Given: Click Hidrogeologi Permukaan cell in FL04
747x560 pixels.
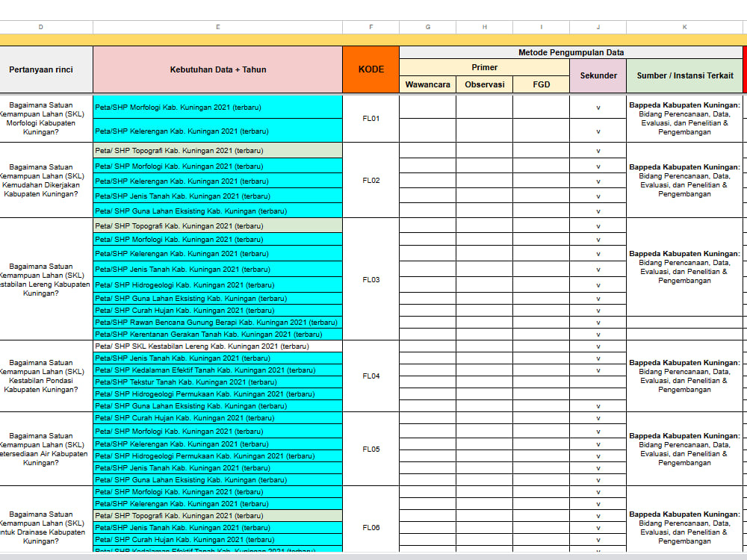Looking at the screenshot, I should pyautogui.click(x=217, y=393).
